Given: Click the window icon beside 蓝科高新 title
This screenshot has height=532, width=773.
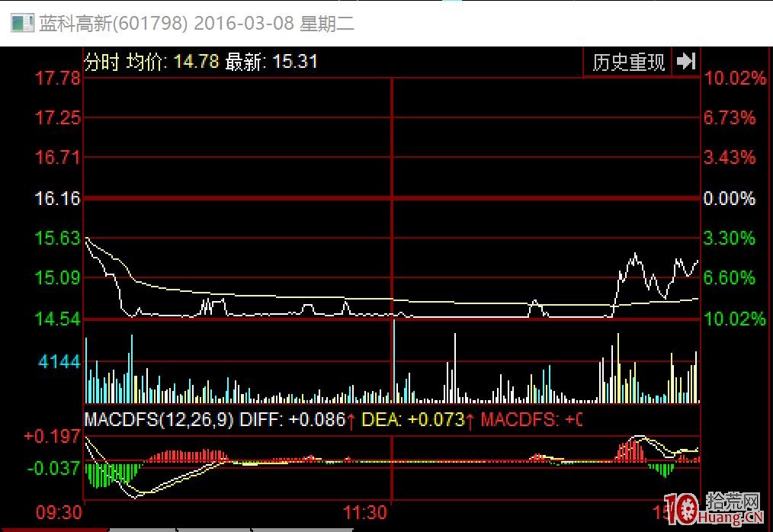Looking at the screenshot, I should 22,24.
